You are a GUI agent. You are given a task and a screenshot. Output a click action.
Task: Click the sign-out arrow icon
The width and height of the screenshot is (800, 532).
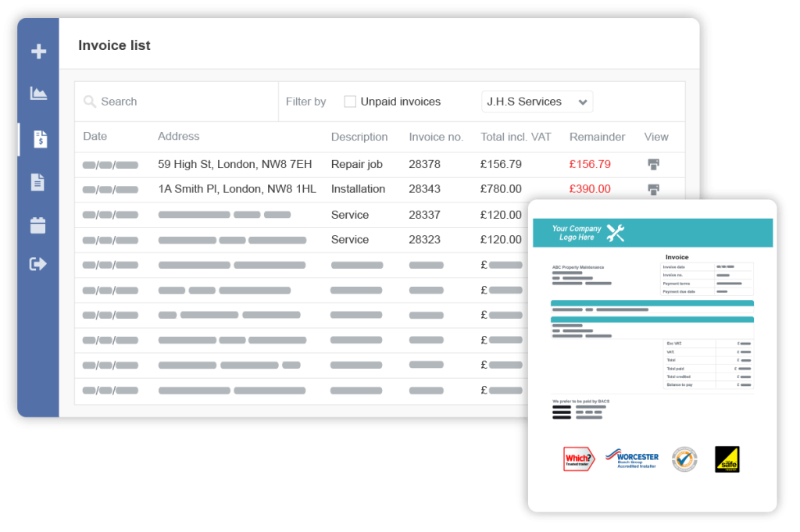point(37,264)
